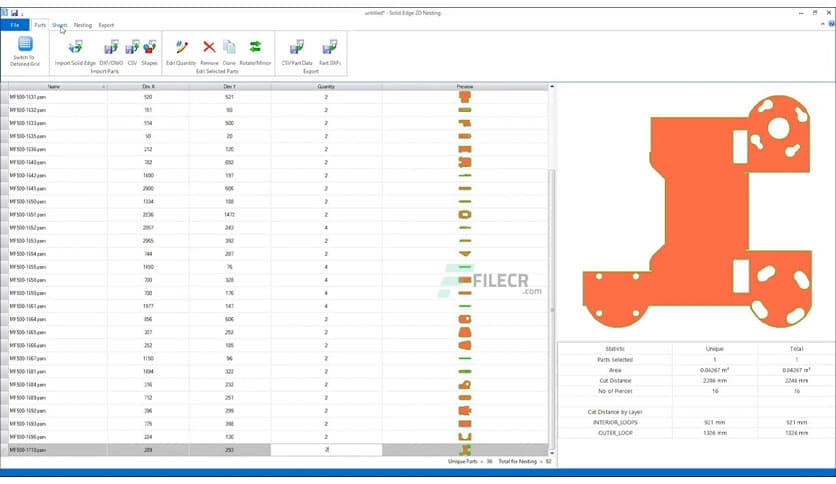
Task: Click the Rotate/Mirror green arrows icon
Action: click(255, 47)
